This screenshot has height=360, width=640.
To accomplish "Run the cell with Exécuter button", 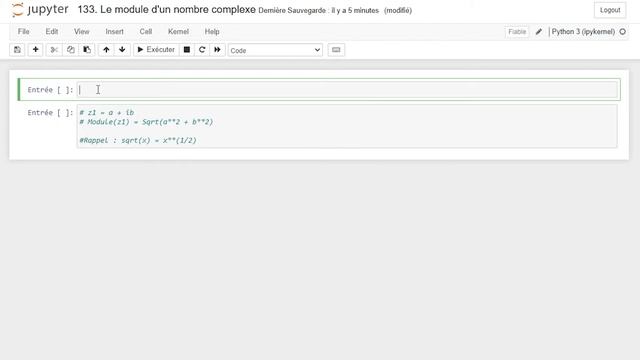I will point(156,50).
